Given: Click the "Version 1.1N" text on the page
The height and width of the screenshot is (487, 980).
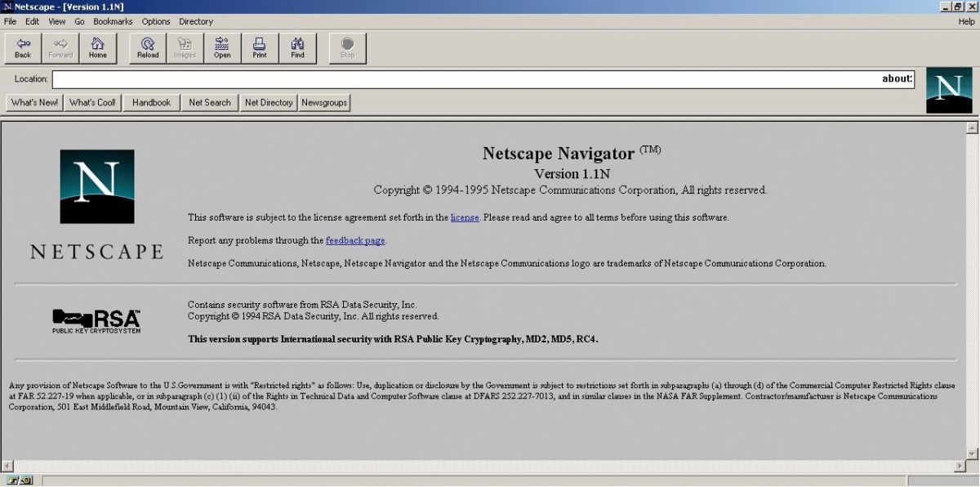Looking at the screenshot, I should point(572,173).
